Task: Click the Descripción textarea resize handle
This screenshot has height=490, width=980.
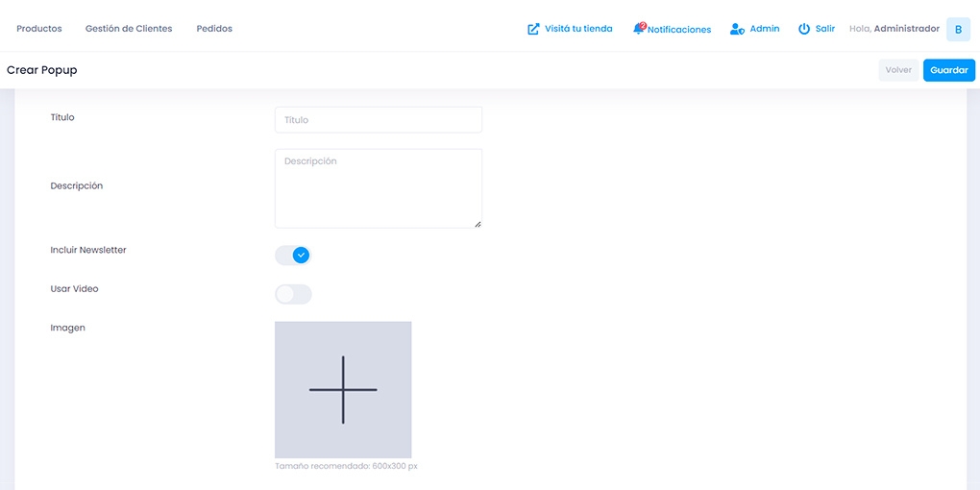Action: (x=478, y=224)
